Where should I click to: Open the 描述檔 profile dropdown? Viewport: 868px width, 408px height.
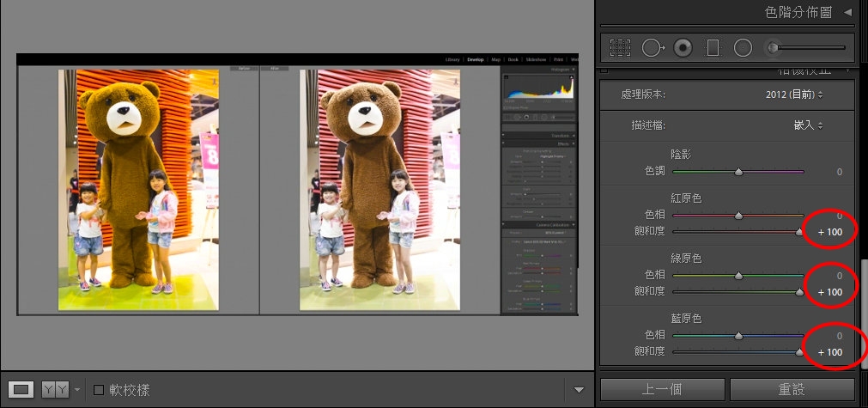tap(808, 125)
